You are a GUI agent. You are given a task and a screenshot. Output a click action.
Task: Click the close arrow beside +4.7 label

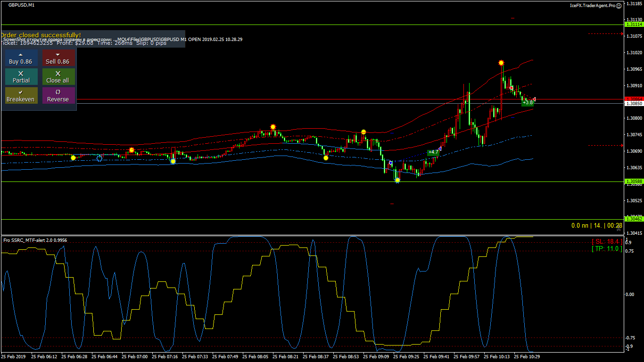tap(440, 149)
